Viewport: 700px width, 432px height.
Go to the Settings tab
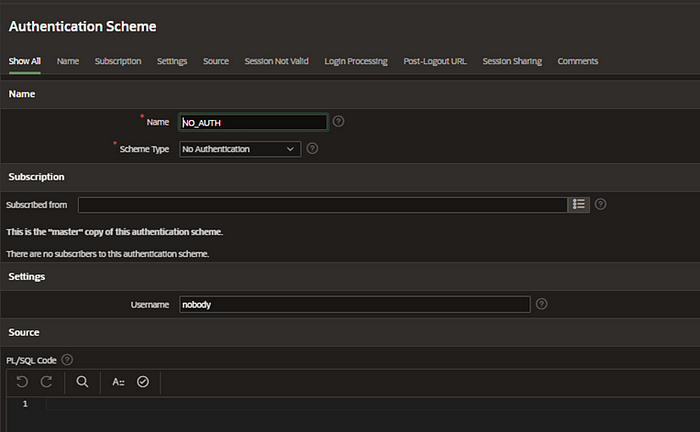[x=172, y=61]
